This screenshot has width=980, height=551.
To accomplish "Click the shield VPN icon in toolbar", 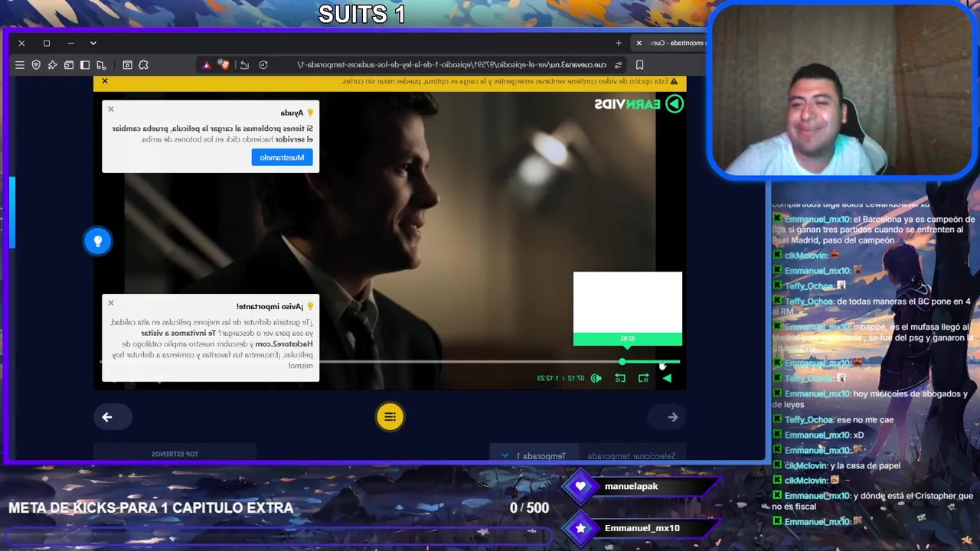I will coord(36,65).
